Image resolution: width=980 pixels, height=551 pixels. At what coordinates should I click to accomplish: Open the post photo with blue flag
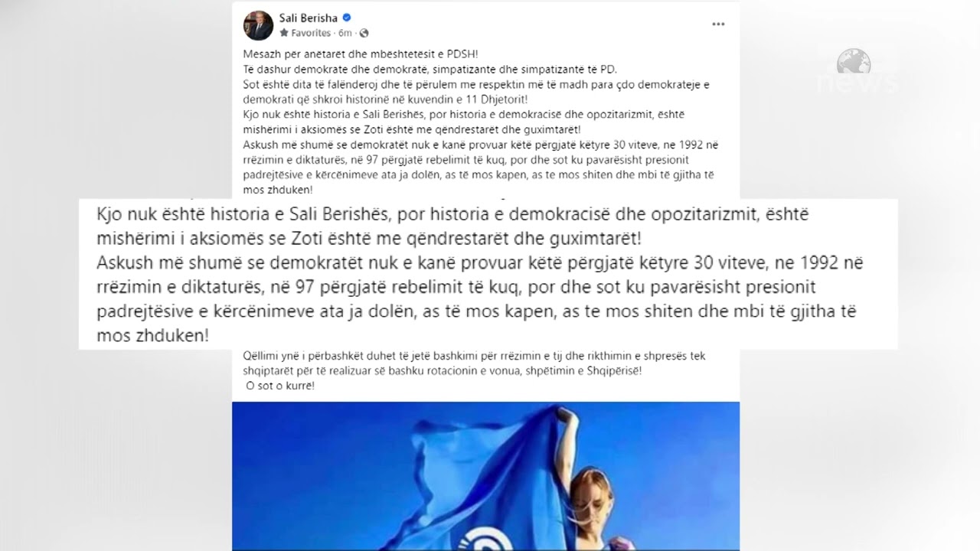click(485, 475)
